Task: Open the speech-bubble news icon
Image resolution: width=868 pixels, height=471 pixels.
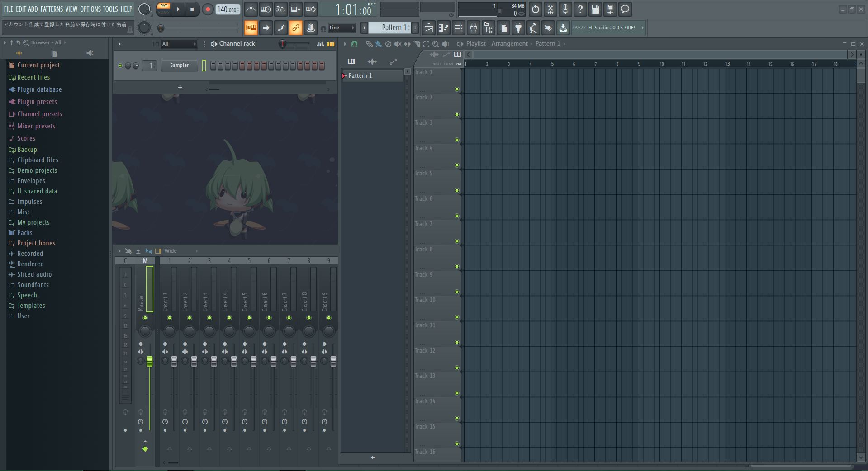Action: [625, 9]
